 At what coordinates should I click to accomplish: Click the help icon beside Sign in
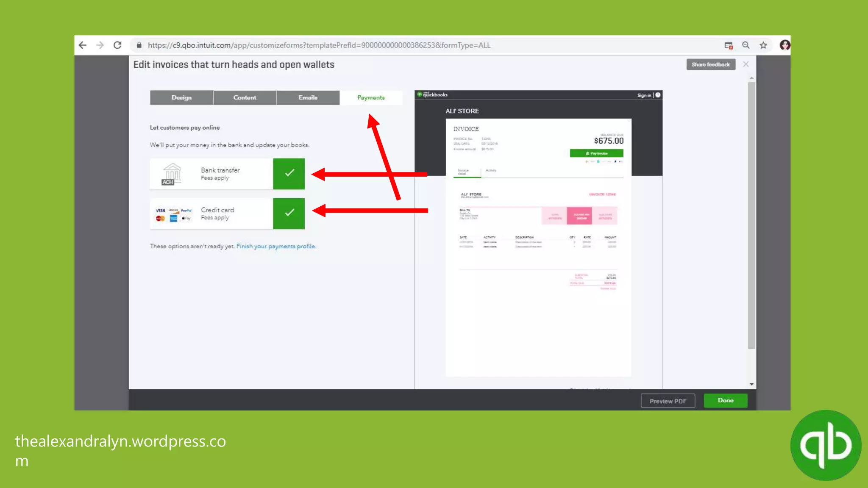tap(658, 95)
